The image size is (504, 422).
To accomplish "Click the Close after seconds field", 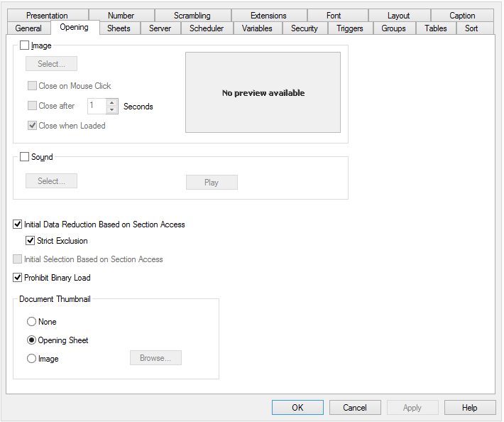I will click(x=97, y=106).
